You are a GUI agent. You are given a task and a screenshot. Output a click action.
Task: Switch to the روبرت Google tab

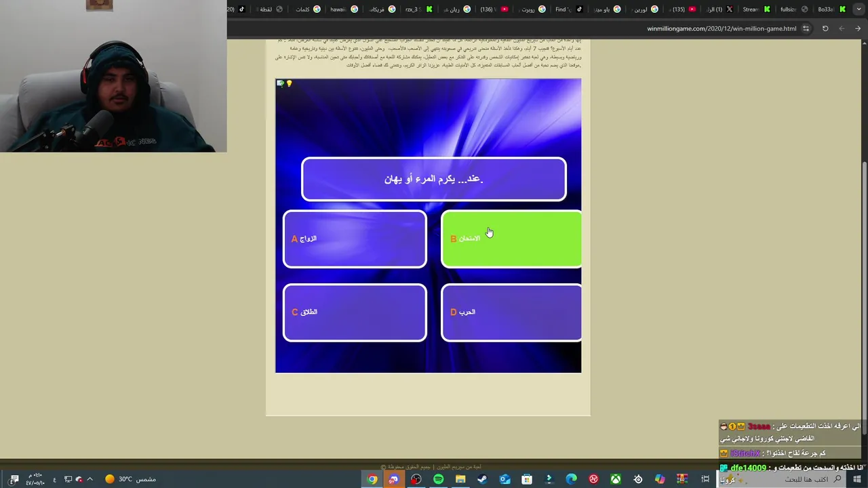532,9
